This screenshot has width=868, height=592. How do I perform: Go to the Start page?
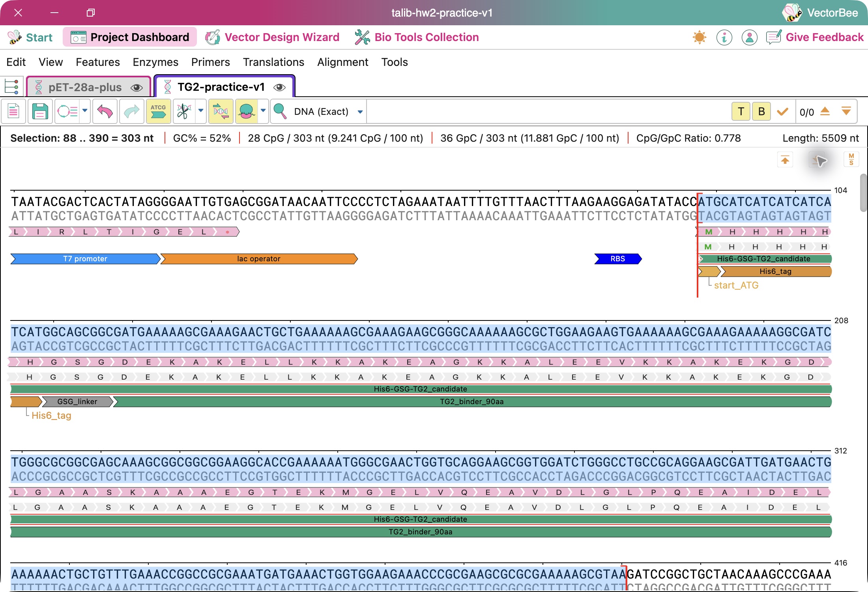point(30,37)
